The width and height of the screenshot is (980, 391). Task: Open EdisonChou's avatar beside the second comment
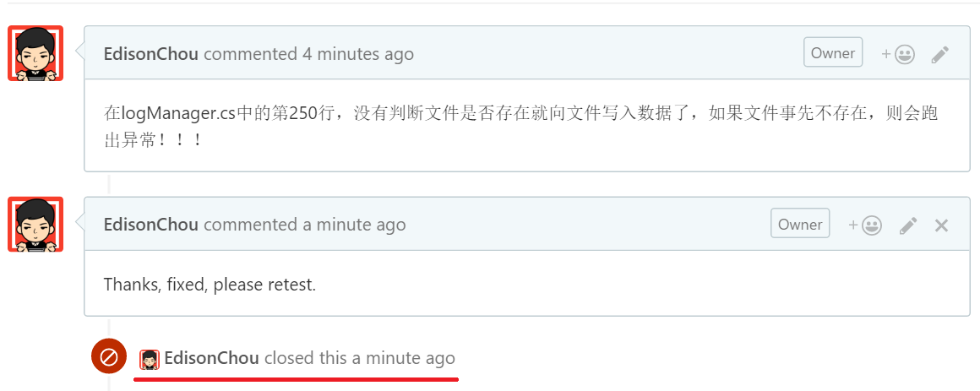point(35,225)
